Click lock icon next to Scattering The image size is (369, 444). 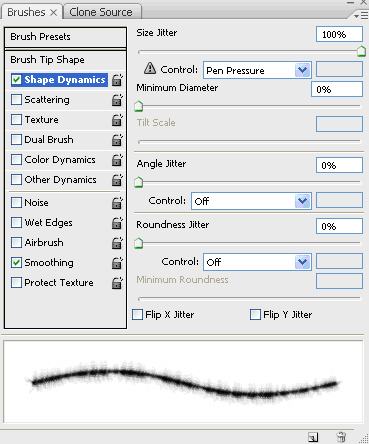tap(117, 100)
